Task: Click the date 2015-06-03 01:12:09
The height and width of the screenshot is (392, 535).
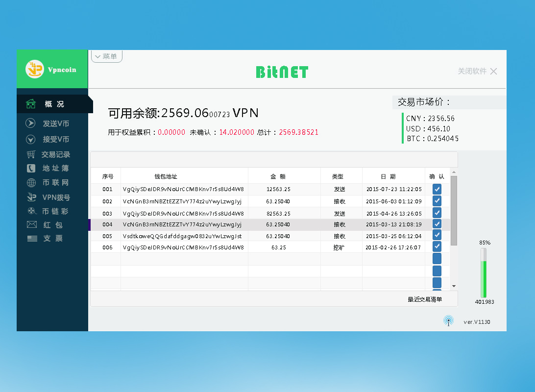Action: click(394, 201)
